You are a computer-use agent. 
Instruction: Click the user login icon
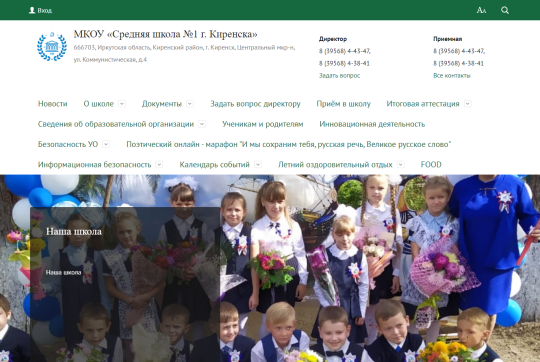pyautogui.click(x=32, y=10)
